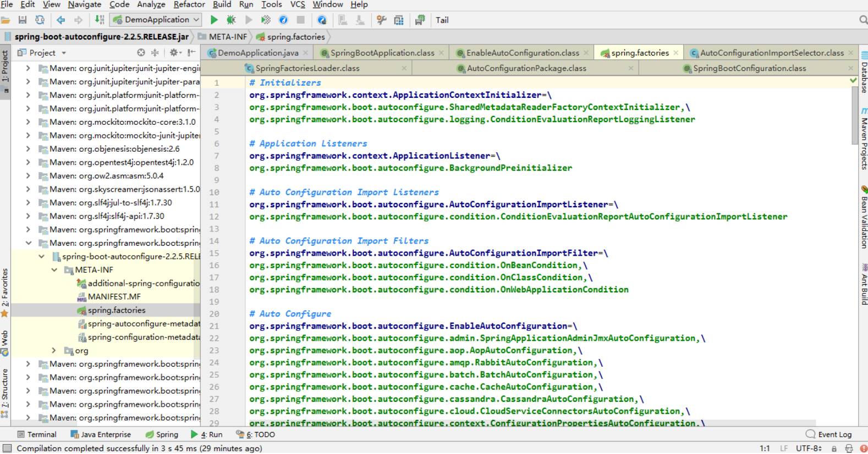
Task: Open the DemoApplication run configuration dropdown
Action: [157, 20]
